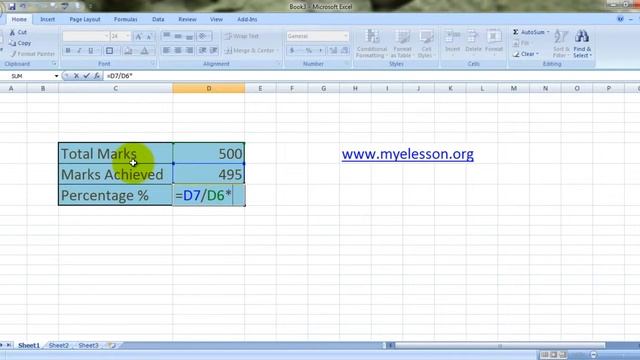Image resolution: width=640 pixels, height=360 pixels.
Task: Click the Cut scissors icon
Action: point(12,32)
